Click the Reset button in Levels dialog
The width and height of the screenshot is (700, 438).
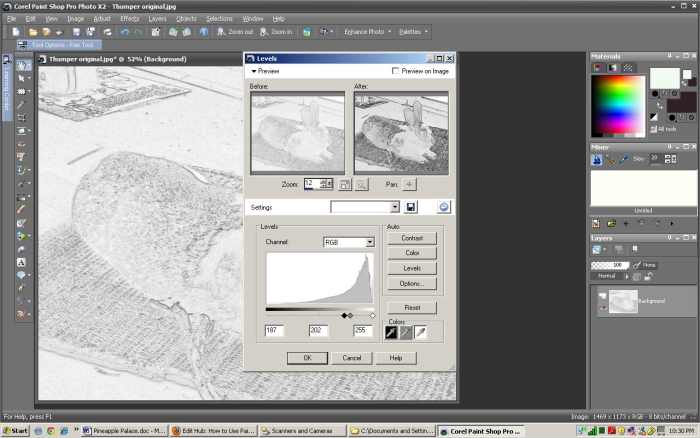(412, 308)
